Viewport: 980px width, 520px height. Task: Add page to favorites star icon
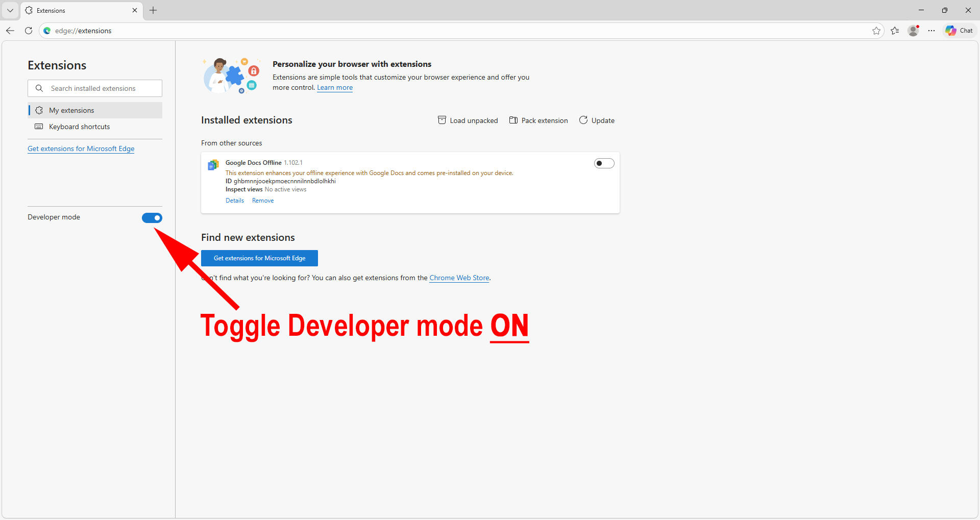(876, 31)
